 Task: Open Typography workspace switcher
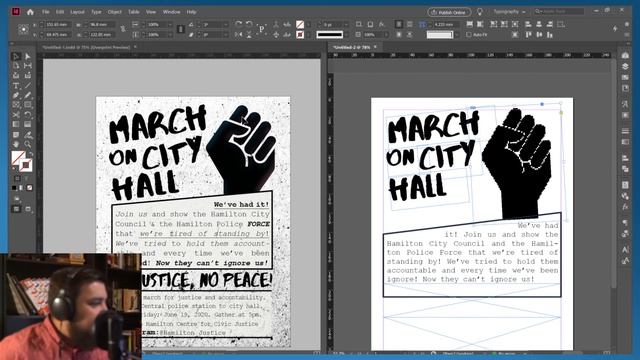[x=509, y=12]
